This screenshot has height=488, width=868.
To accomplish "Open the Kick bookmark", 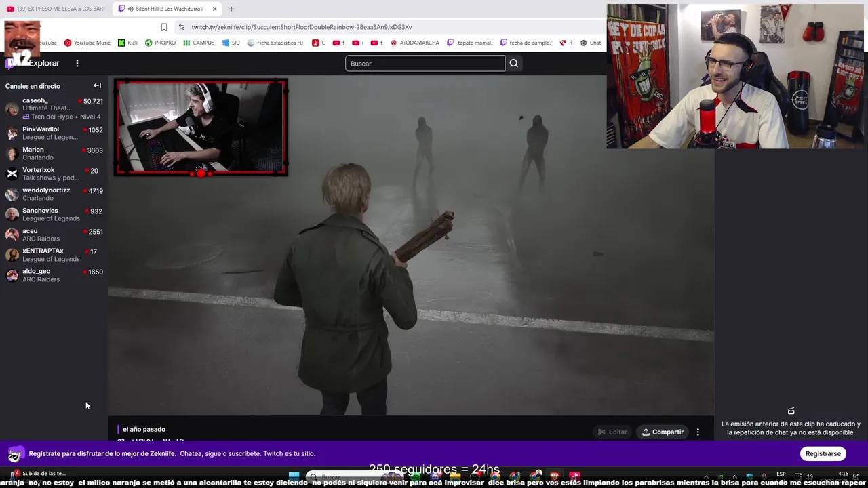I will coord(127,43).
